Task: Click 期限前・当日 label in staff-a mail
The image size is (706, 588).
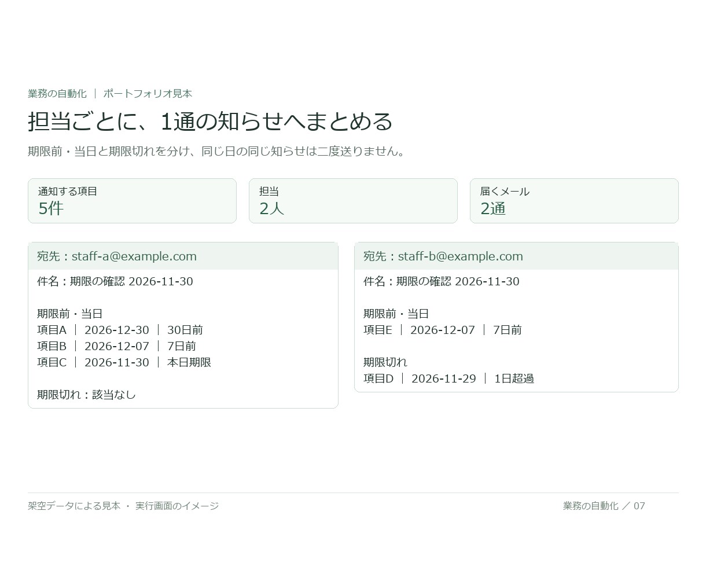Action: tap(69, 314)
